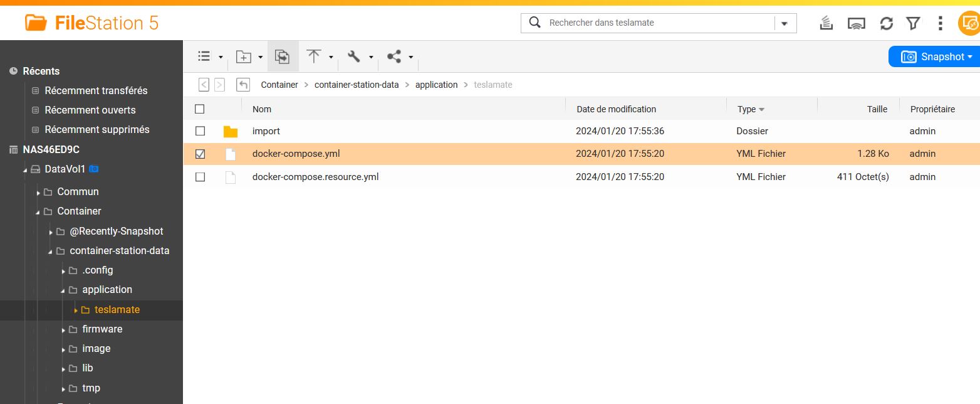Select the .config folder in tree
Image resolution: width=980 pixels, height=404 pixels.
pyautogui.click(x=97, y=270)
